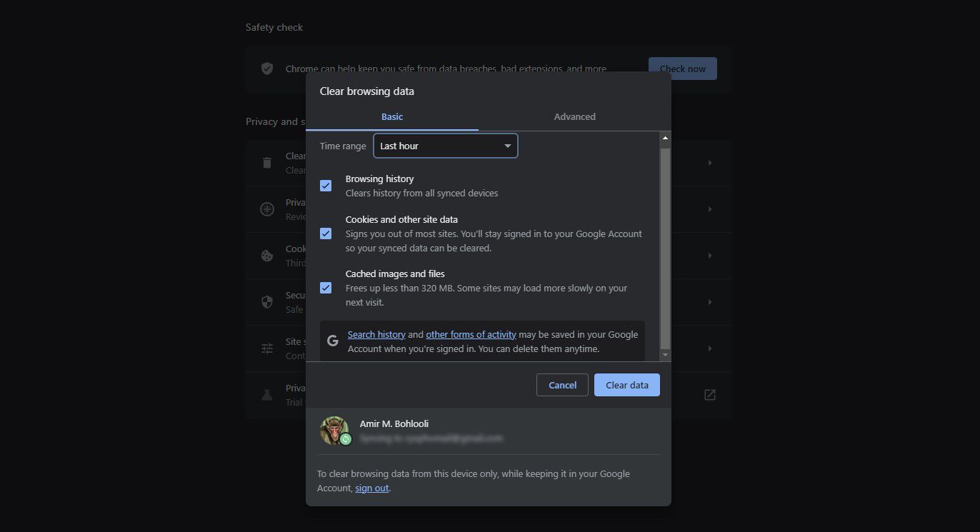The width and height of the screenshot is (980, 532).
Task: Uncheck Browsing history
Action: (x=326, y=186)
